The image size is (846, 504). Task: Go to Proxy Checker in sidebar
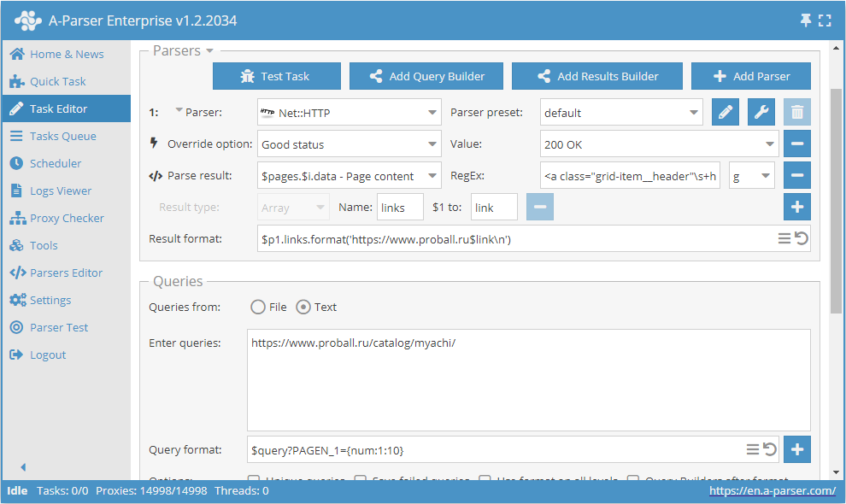coord(67,218)
